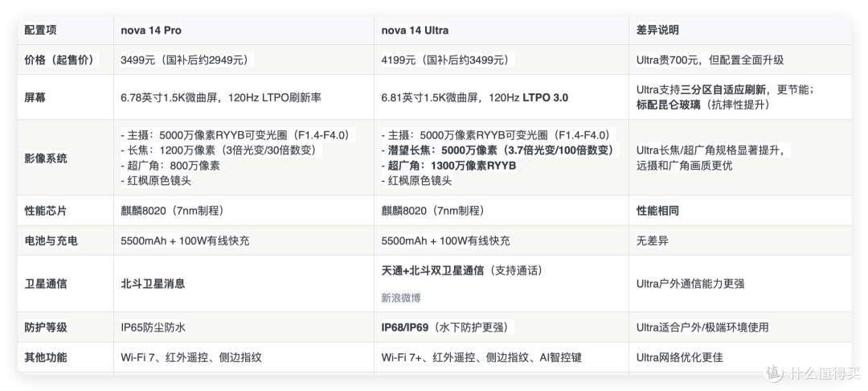
Task: Select '4199元（国补后约3499元）' price cell
Action: click(448, 60)
